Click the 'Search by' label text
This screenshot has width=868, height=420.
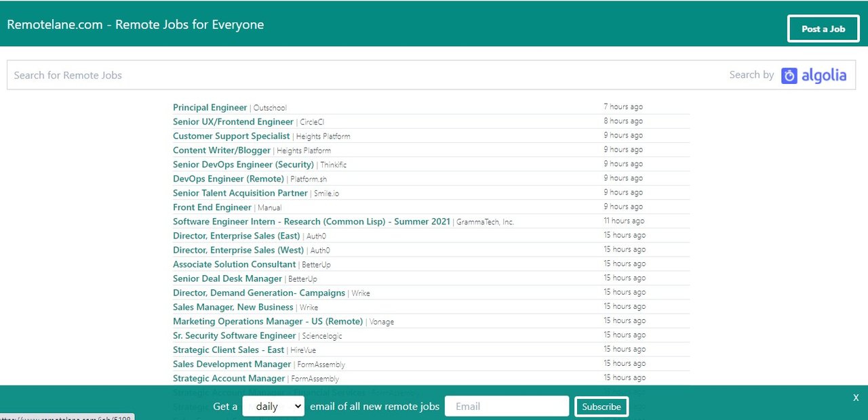click(751, 75)
